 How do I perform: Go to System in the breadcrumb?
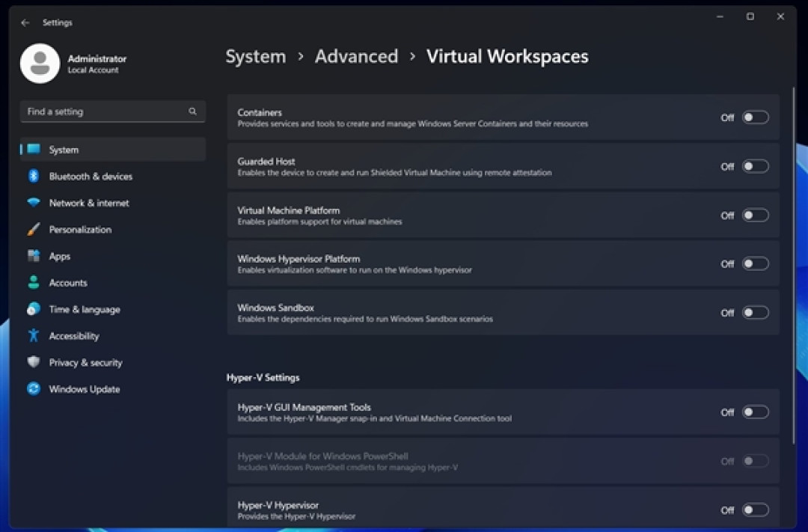256,56
